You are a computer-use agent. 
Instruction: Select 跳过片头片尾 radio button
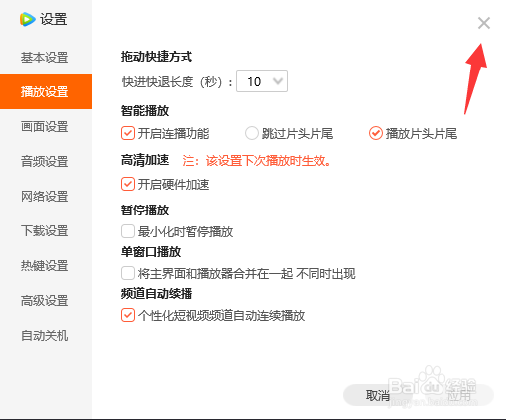pos(252,133)
